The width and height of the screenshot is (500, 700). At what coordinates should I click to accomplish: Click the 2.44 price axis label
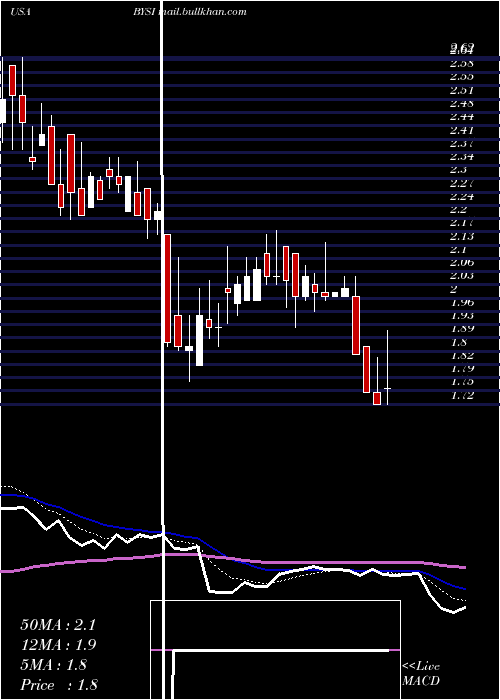tap(462, 117)
